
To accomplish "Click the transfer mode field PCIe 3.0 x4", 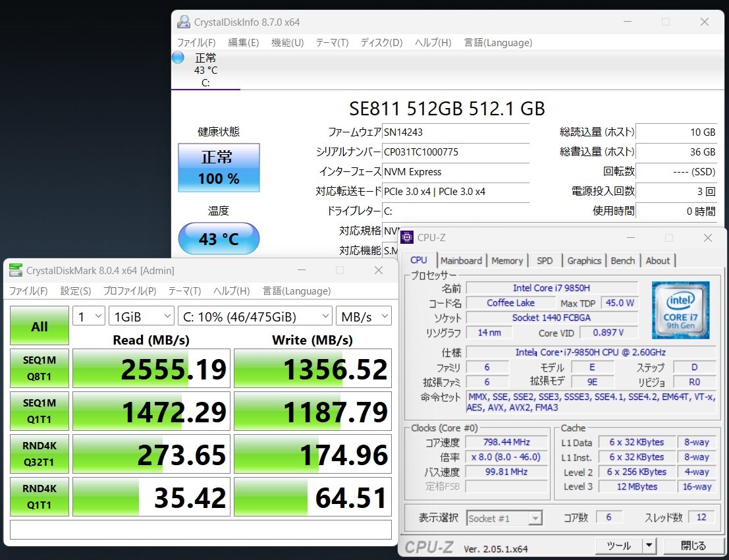I will [x=456, y=192].
